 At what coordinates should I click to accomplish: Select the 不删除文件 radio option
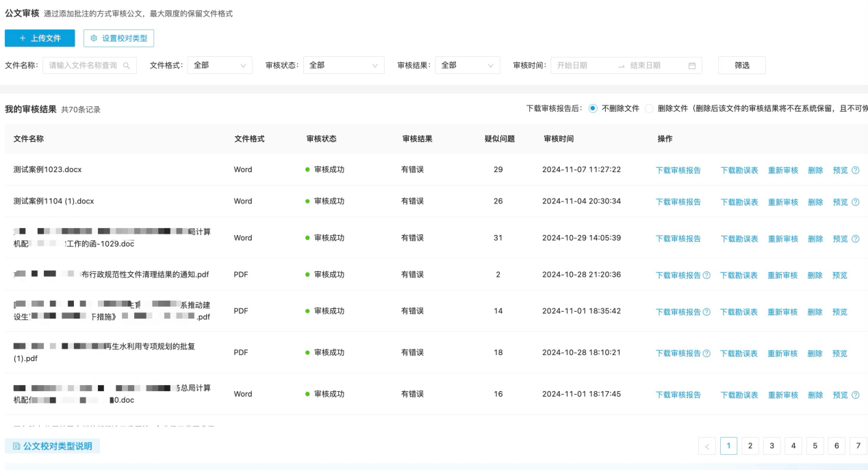[x=593, y=108]
